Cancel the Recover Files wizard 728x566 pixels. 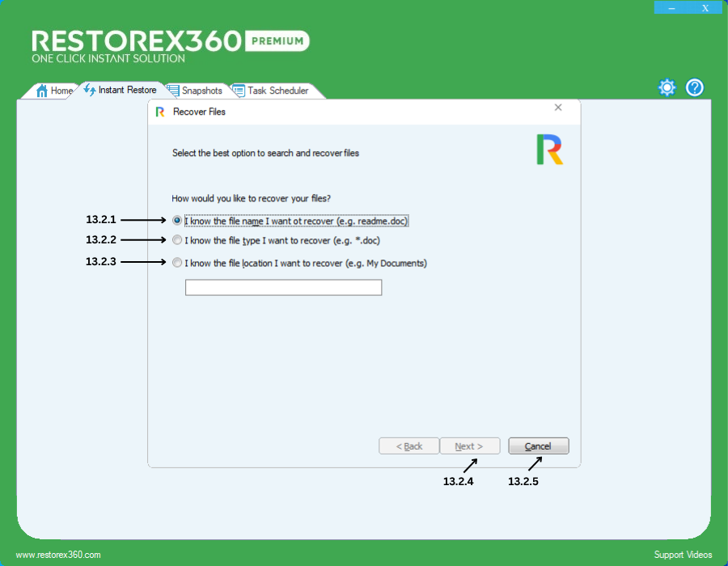[x=538, y=446]
